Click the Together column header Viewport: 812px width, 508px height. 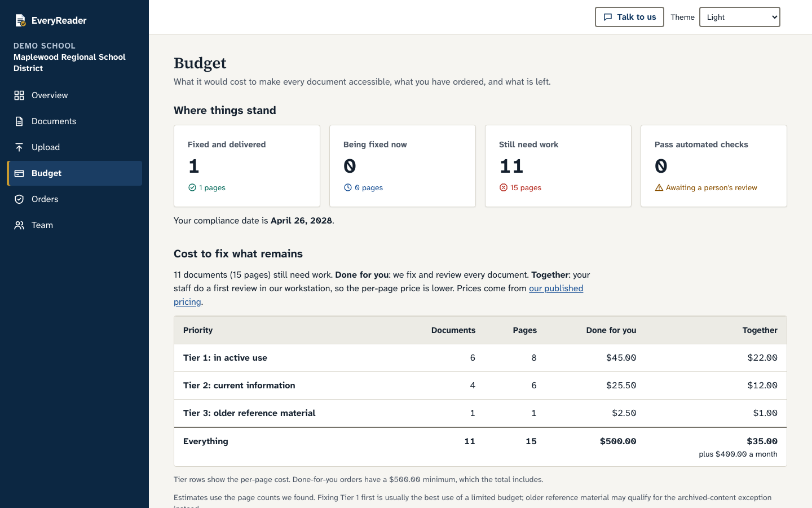pos(760,330)
